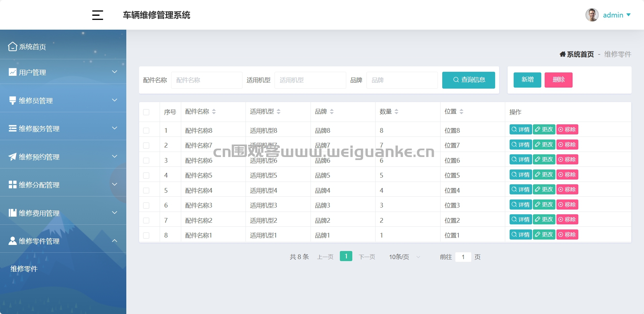Expand the 维修费用管理 sidebar menu
The image size is (644, 314).
pos(63,213)
